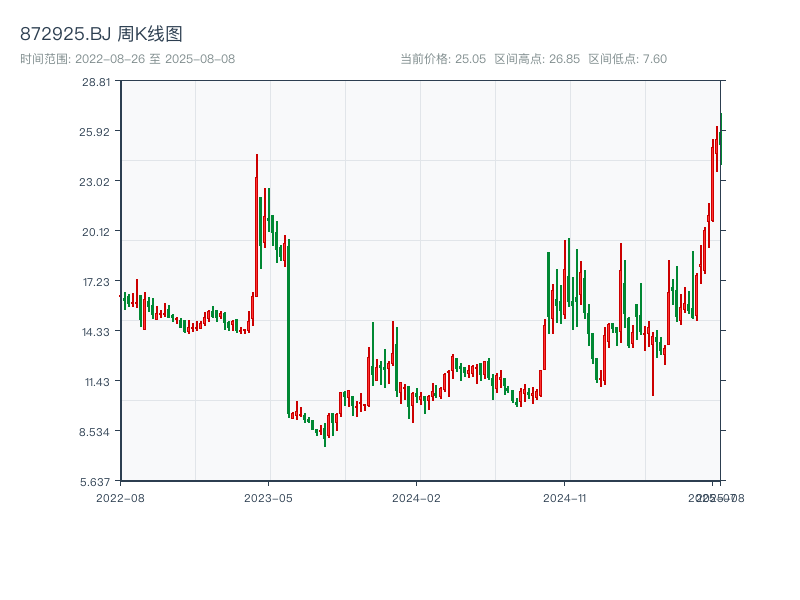Click the current price label 当前价格: 25.05
This screenshot has height=600, width=800.
coord(443,59)
